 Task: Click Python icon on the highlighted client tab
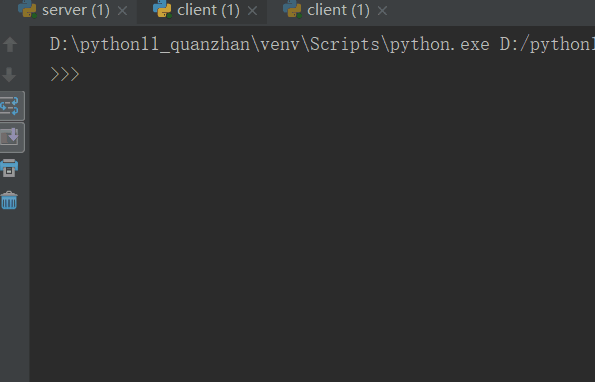click(162, 9)
